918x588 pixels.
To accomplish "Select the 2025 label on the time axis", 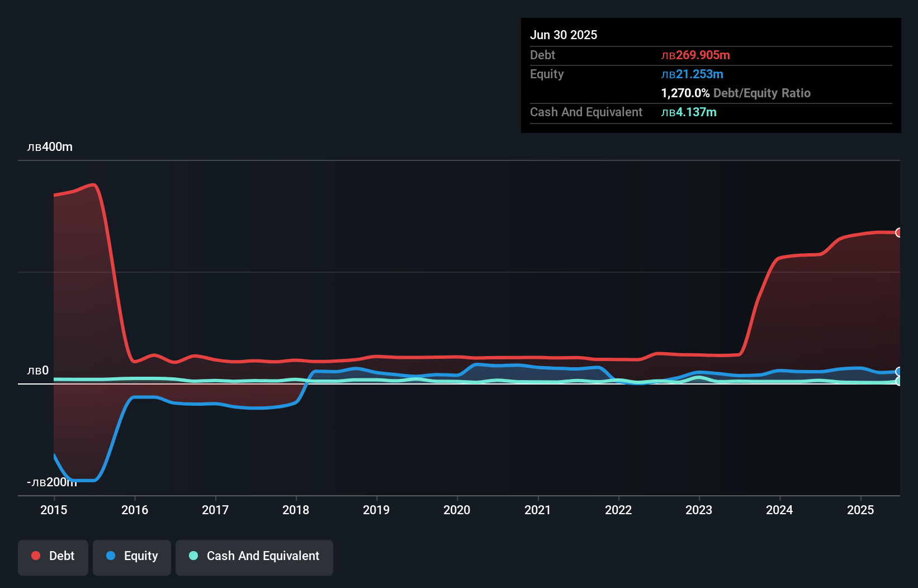I will (861, 510).
